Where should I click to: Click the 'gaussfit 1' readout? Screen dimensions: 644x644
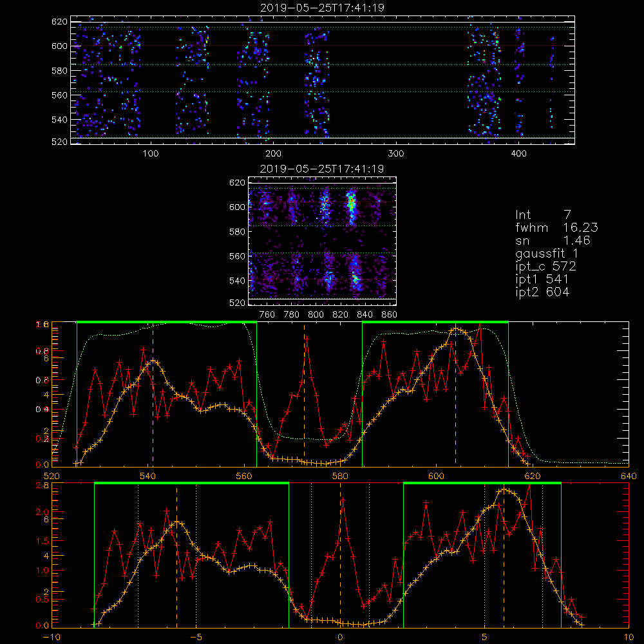click(x=547, y=253)
